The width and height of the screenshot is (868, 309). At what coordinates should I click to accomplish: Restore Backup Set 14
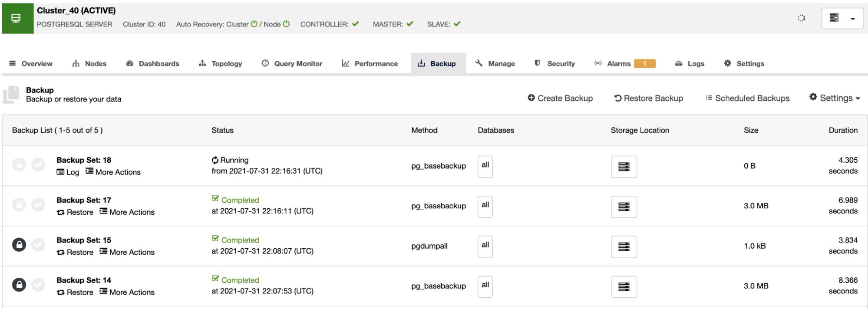pos(75,292)
